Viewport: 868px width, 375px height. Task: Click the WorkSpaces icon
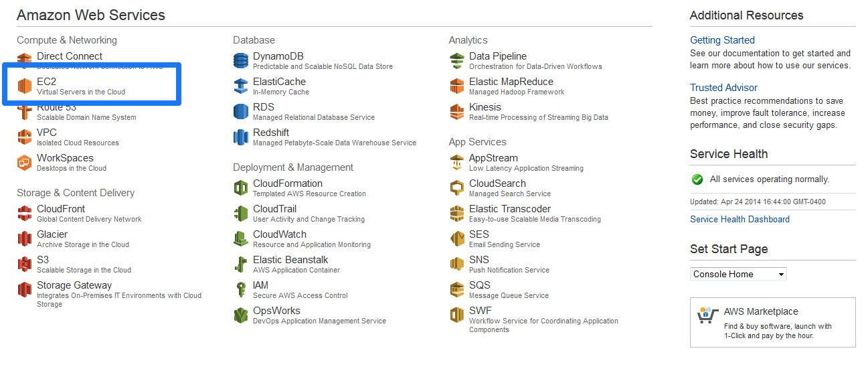click(25, 163)
